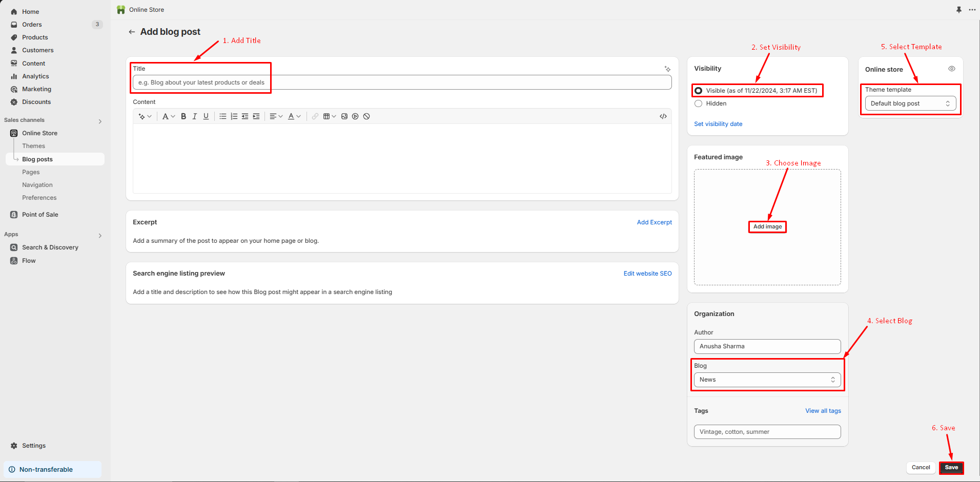Click Set visibility date link
Screen dimensions: 980x482
(718, 124)
